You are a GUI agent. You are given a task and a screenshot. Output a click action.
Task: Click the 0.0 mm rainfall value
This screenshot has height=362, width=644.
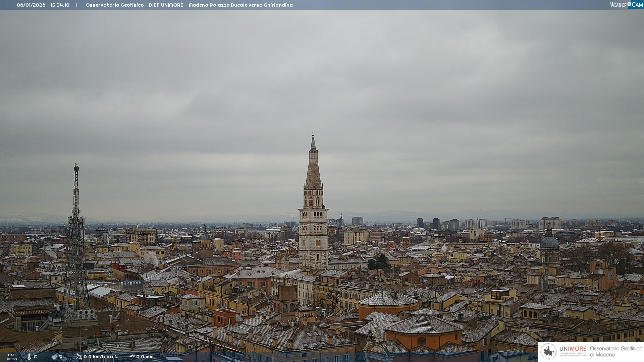[x=145, y=357]
